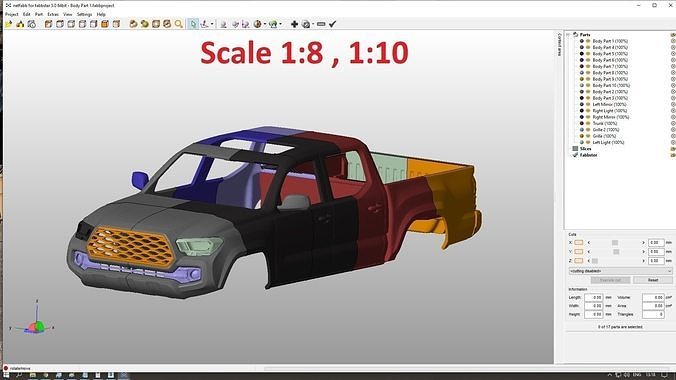
Task: Open the dropdown arrow beside brown sphere icon
Action: tap(264, 24)
